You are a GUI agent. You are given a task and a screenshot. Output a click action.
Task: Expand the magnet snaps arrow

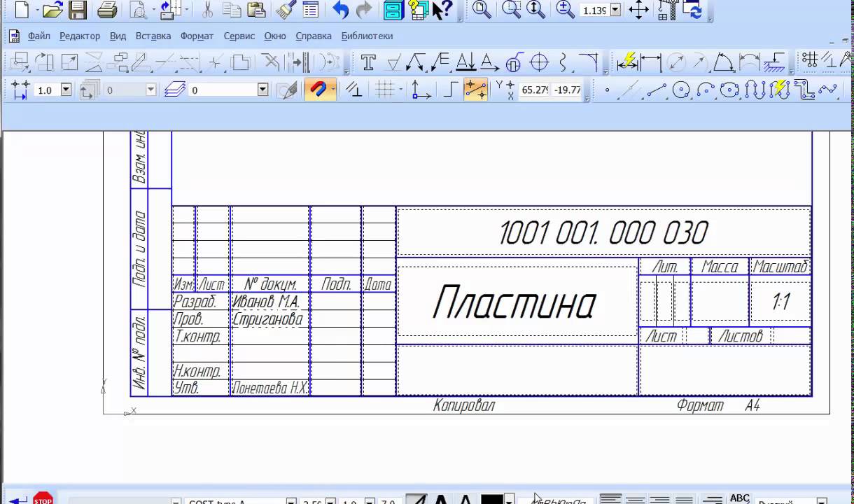(333, 90)
